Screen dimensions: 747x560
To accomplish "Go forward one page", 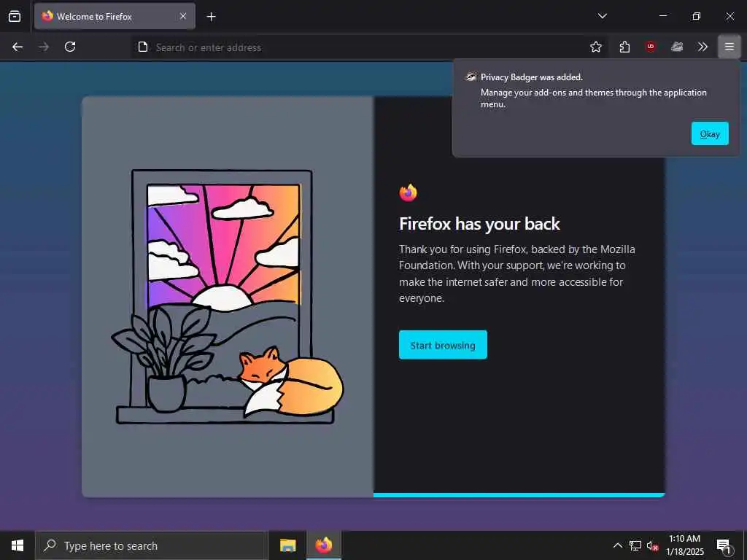I will tap(44, 47).
